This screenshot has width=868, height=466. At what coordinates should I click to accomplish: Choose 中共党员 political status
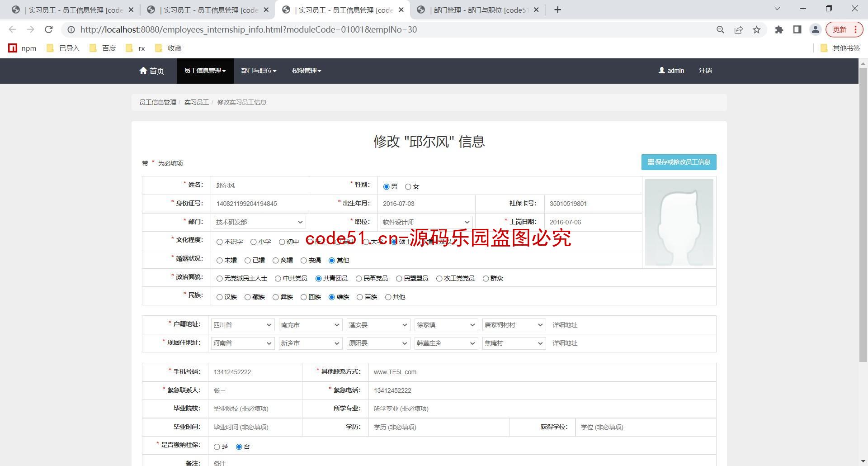(x=278, y=278)
